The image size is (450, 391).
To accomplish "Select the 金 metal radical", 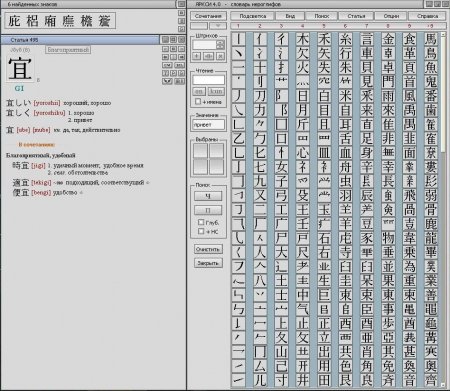I will point(388,39).
